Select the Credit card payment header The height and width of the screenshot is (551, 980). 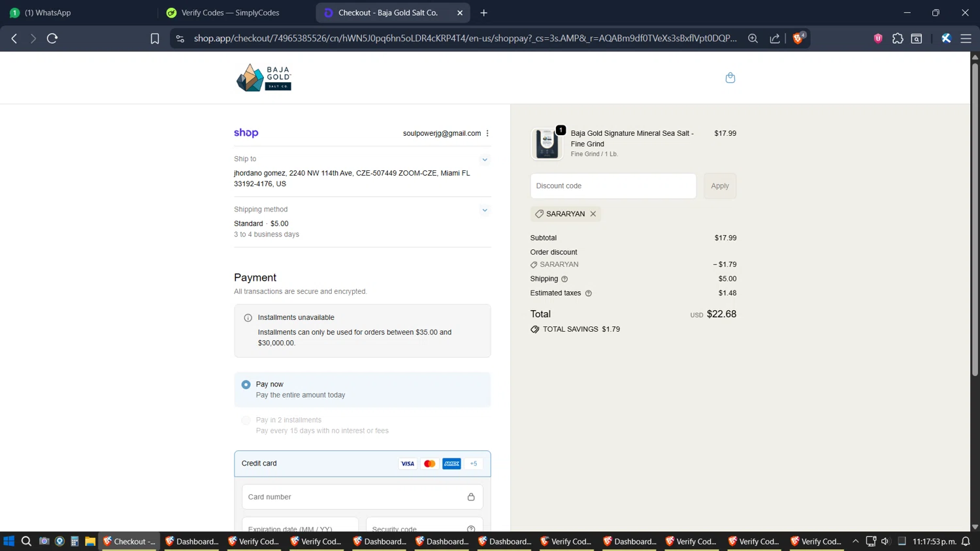362,464
